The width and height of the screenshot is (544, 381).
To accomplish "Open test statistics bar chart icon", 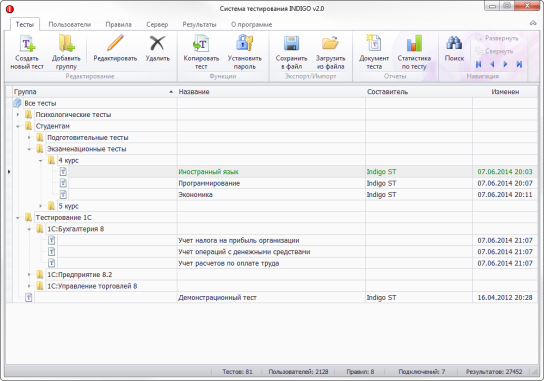I will click(x=414, y=43).
